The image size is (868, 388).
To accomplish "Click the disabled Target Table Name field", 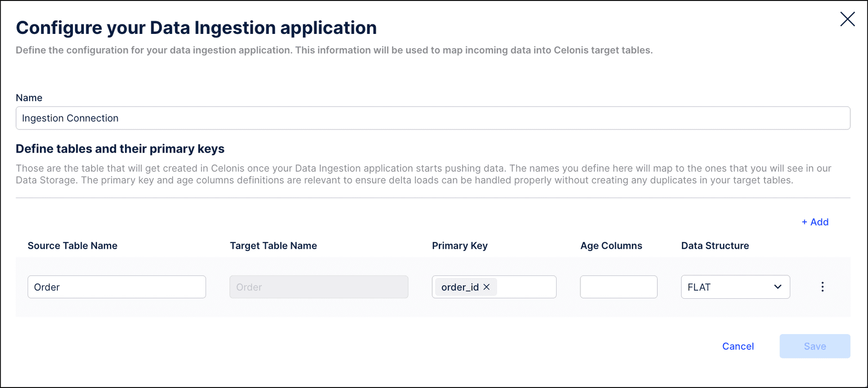I will (319, 287).
